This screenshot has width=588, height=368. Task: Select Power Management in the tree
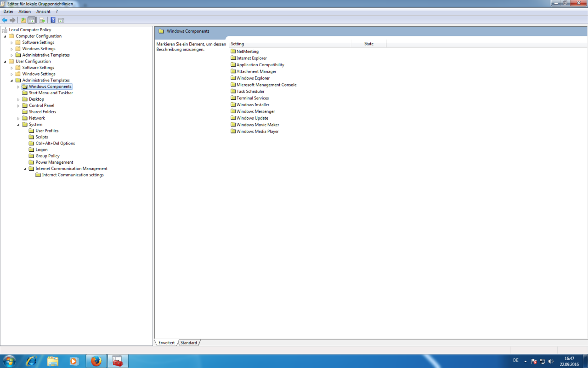(x=54, y=162)
